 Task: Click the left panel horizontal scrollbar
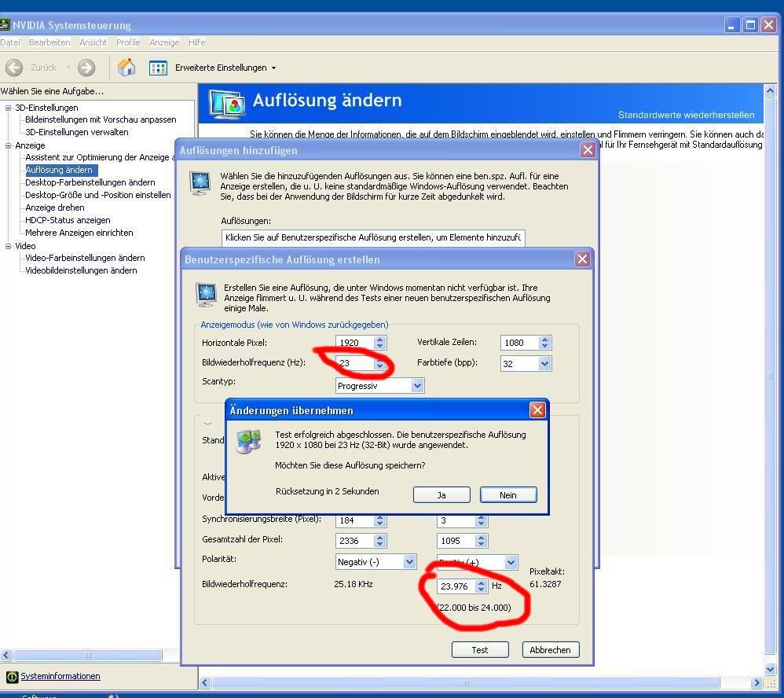pos(88,655)
